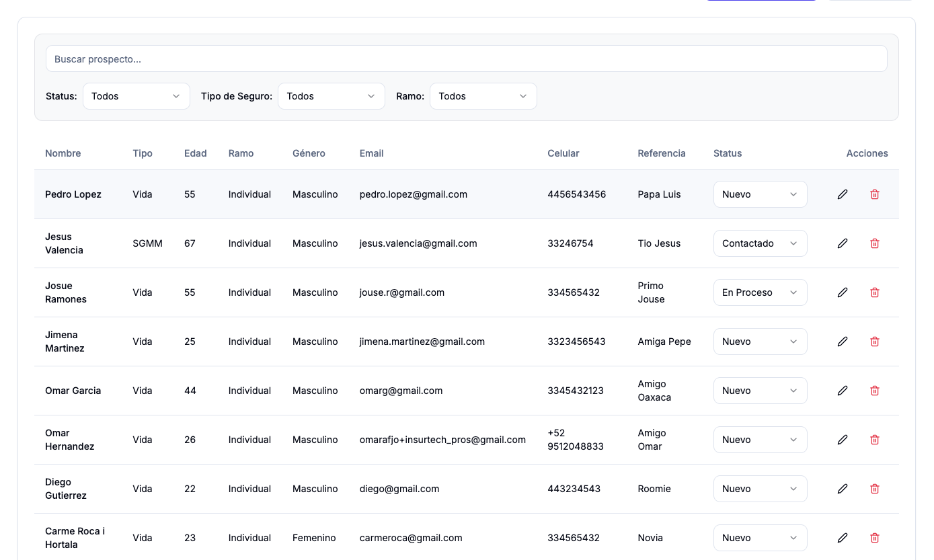Click the edit pencil for Pedro Lopez
This screenshot has width=934, height=560.
click(843, 194)
